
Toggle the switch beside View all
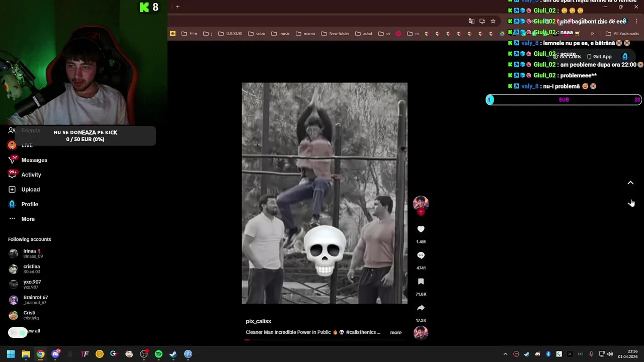17,332
